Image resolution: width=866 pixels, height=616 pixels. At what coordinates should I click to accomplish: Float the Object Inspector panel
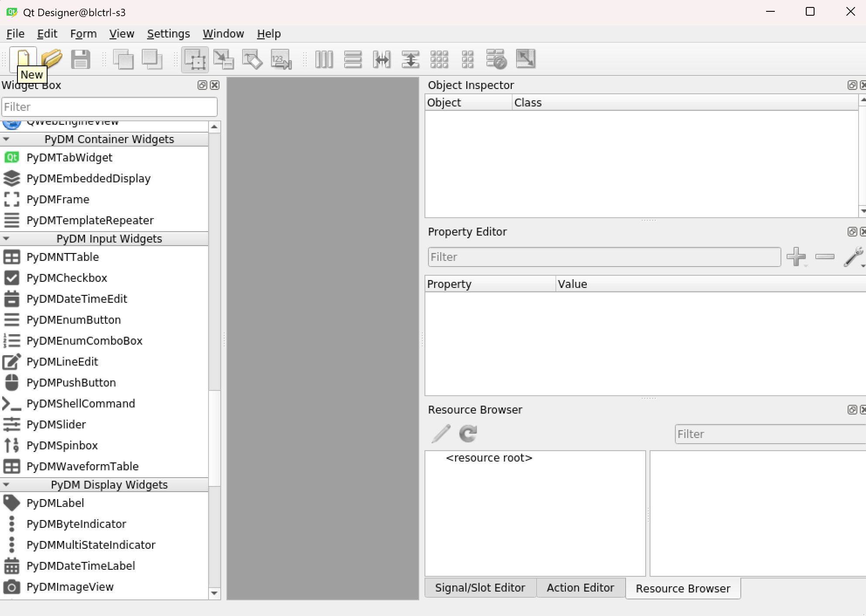852,85
